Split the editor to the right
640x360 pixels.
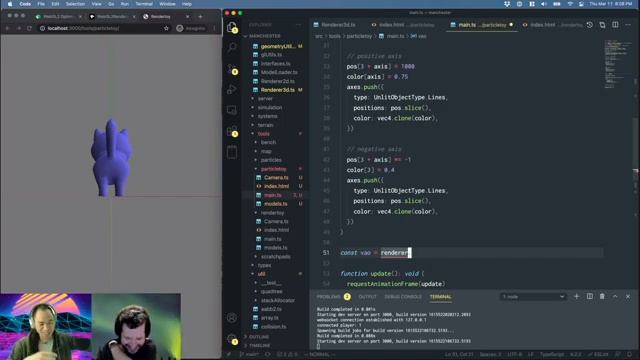[x=615, y=25]
